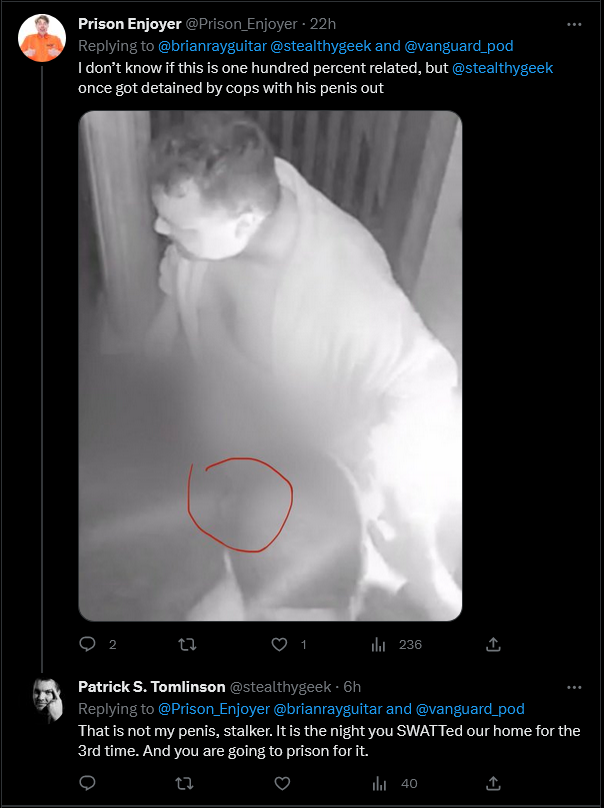Open Patrick S. Tomlinson's profile avatar
The width and height of the screenshot is (604, 808).
pos(47,700)
